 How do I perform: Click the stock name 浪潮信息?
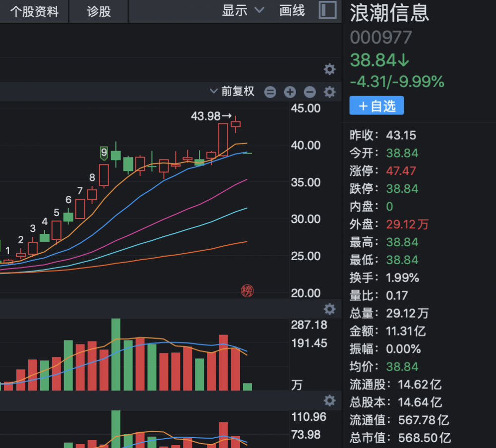tap(389, 13)
